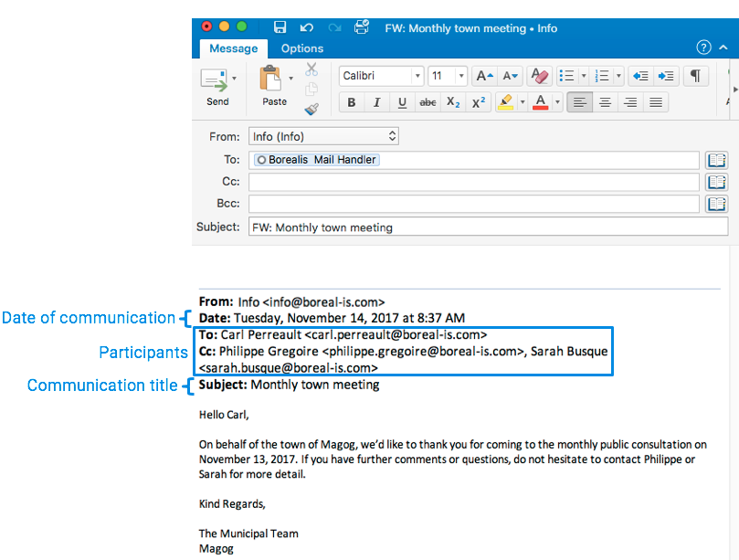Insert a numbered list

click(602, 76)
